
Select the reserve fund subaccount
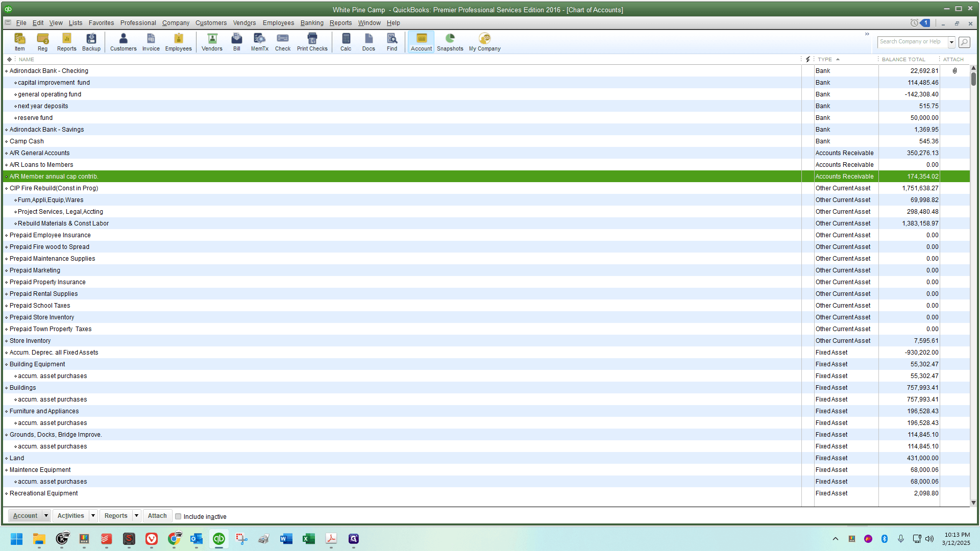pos(486,118)
